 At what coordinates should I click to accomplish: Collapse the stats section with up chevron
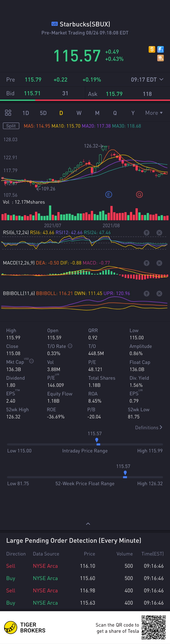pyautogui.click(x=88, y=524)
